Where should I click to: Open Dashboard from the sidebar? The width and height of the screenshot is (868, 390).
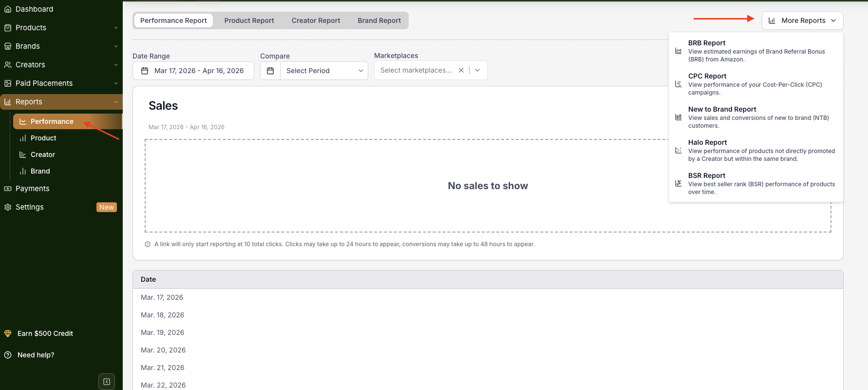pyautogui.click(x=61, y=9)
